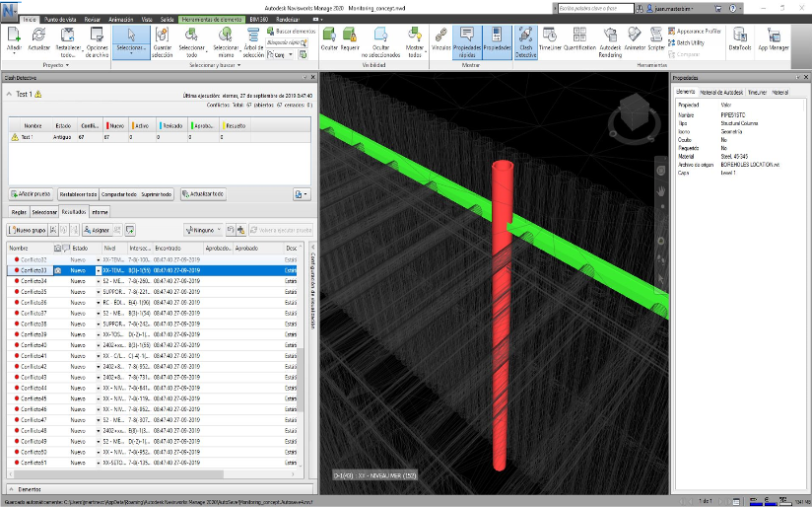Open App Manager
This screenshot has width=812, height=507.
point(774,38)
